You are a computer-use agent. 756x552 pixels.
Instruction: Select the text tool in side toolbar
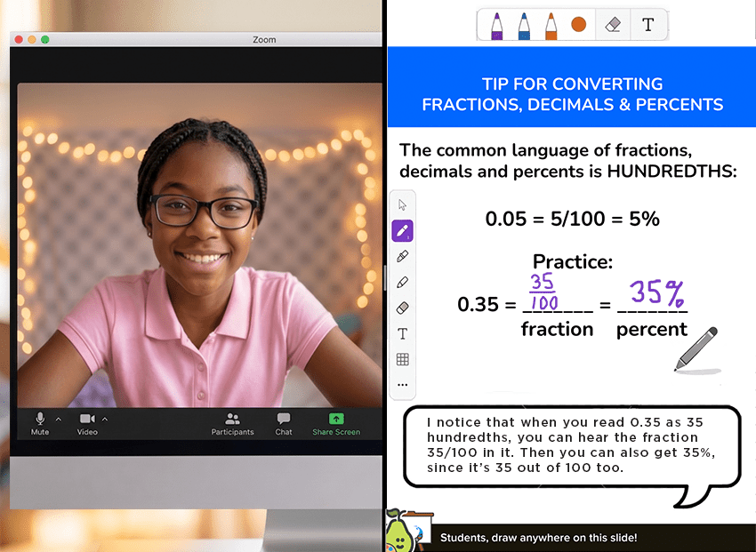tap(403, 333)
